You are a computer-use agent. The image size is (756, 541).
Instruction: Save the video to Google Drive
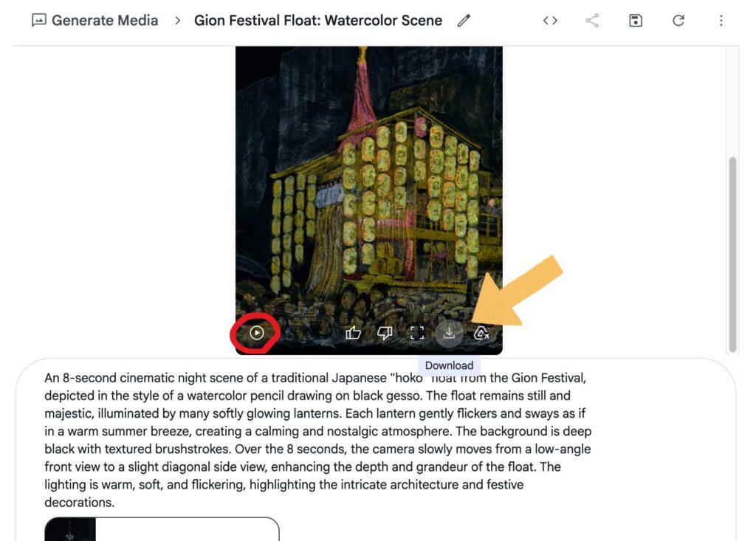(x=481, y=333)
